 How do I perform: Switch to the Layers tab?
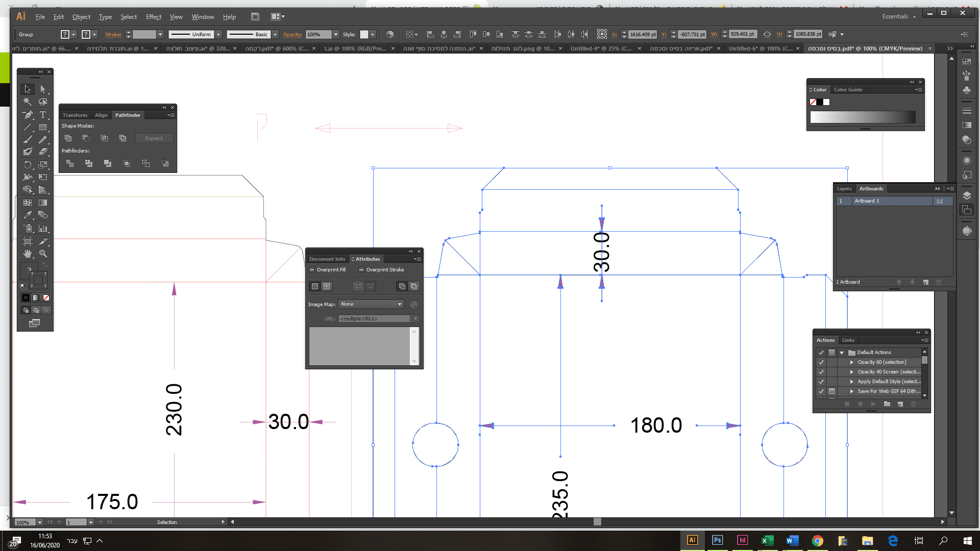click(x=844, y=189)
